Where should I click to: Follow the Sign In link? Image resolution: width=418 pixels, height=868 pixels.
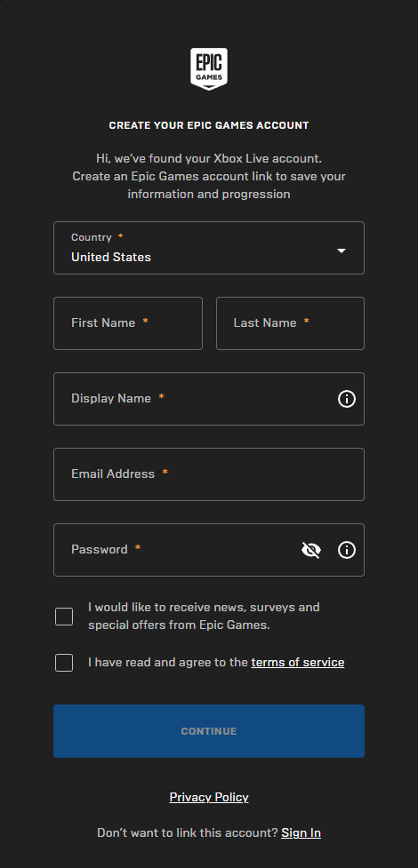coord(301,832)
